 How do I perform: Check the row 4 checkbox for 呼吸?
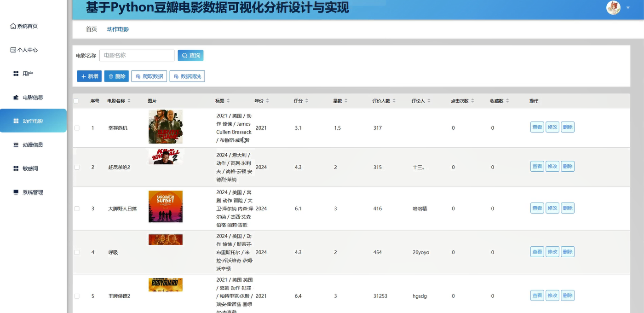[77, 252]
